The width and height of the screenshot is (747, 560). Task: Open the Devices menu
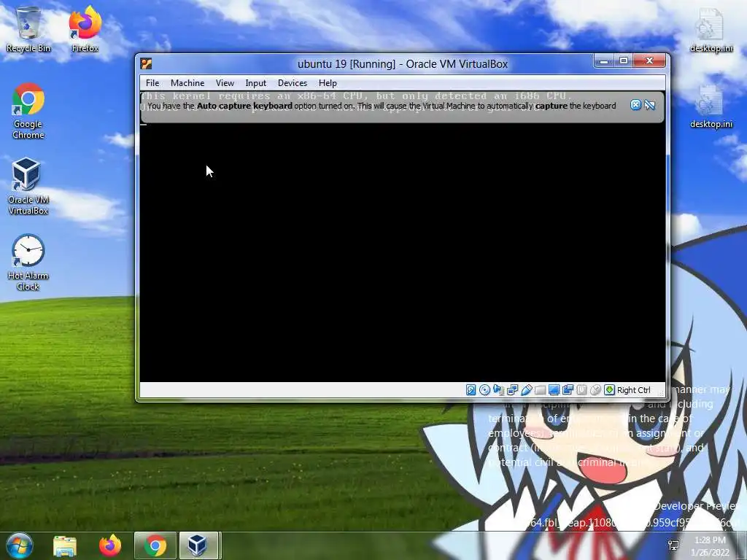coord(293,83)
